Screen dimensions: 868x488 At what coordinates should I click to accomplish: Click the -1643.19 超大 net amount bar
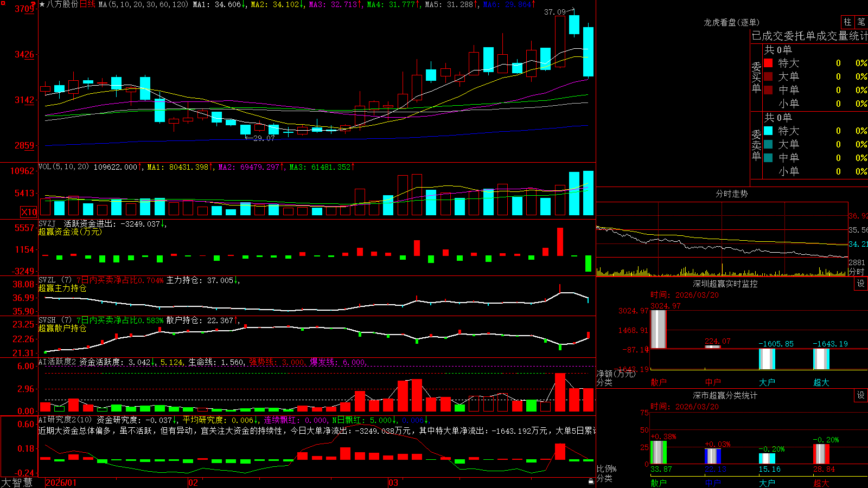point(821,359)
